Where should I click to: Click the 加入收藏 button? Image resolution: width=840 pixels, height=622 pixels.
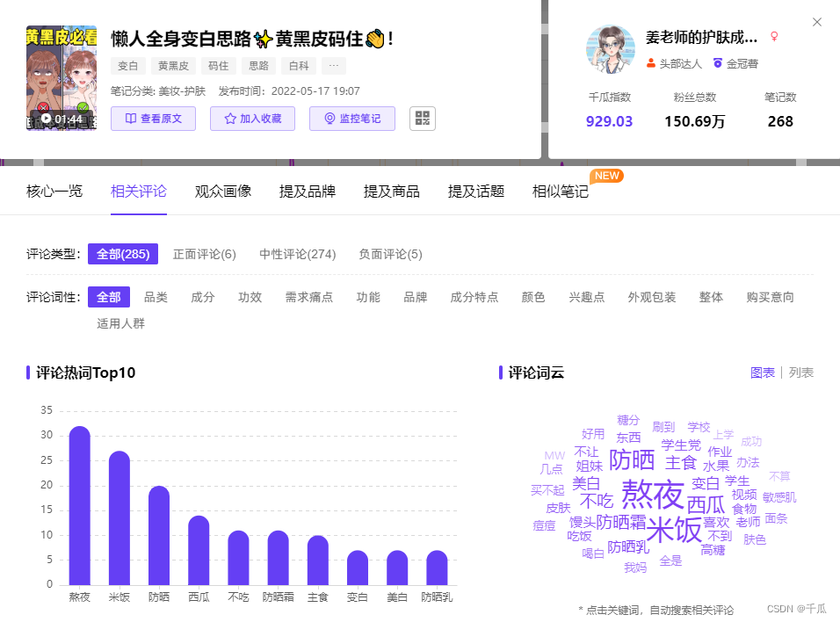coord(252,119)
